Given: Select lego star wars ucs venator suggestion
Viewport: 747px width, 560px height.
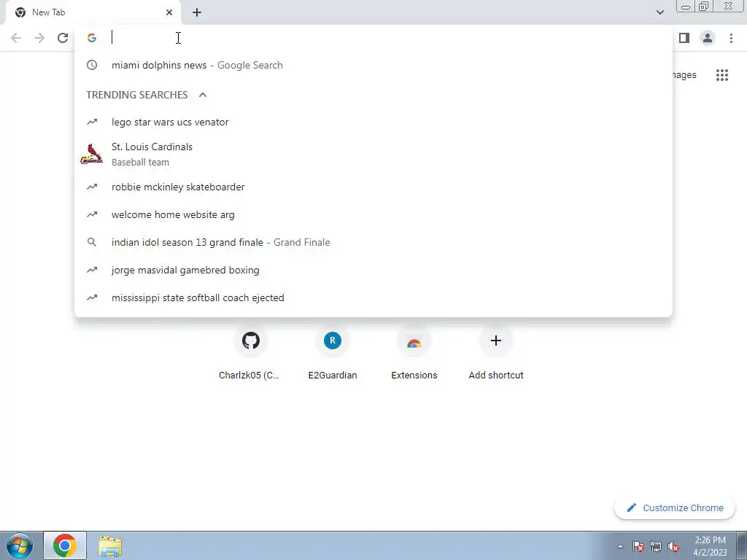Looking at the screenshot, I should 373,122.
